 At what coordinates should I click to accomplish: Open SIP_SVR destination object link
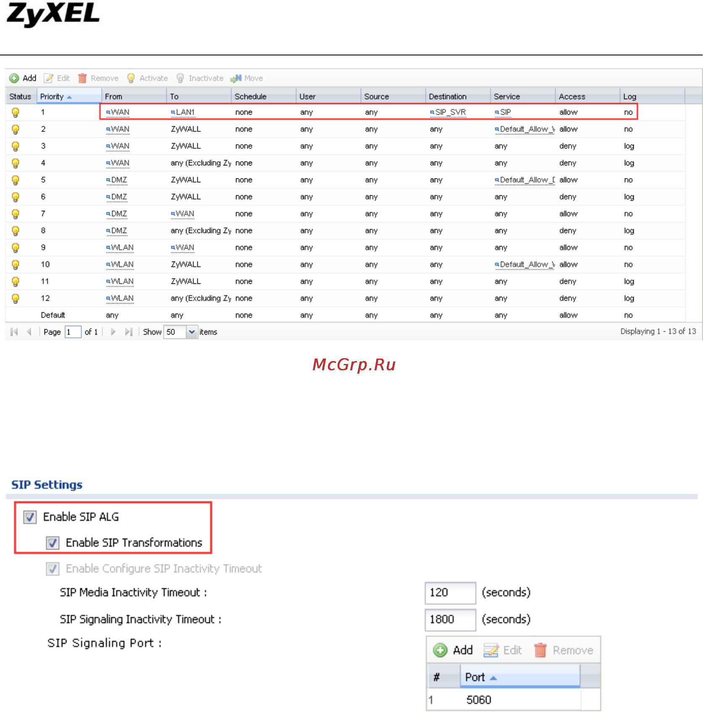[x=448, y=113]
